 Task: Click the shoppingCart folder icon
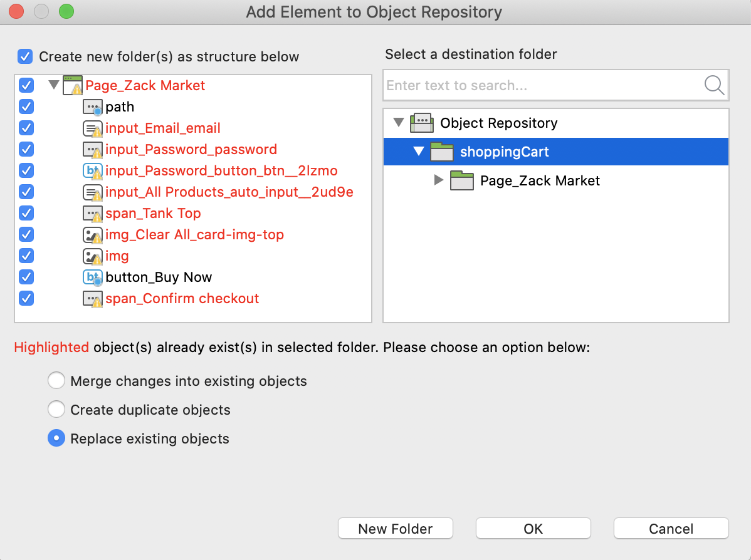441,152
